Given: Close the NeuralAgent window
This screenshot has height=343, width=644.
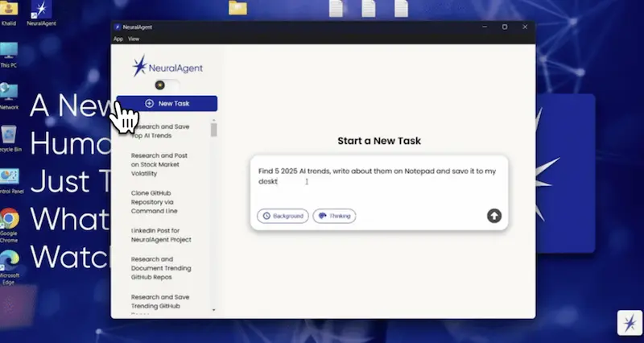Looking at the screenshot, I should coord(525,27).
